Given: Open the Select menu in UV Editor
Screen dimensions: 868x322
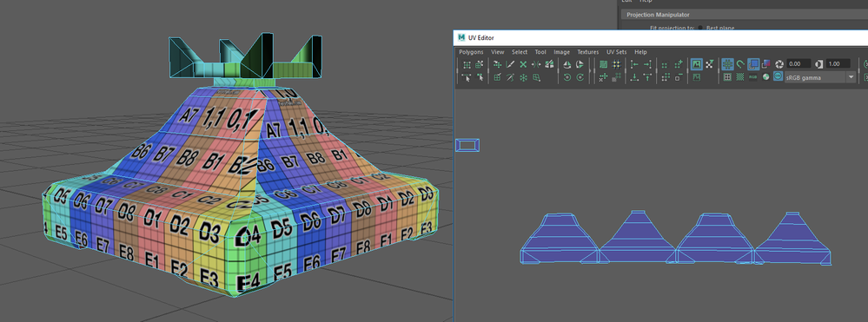Looking at the screenshot, I should click(520, 52).
